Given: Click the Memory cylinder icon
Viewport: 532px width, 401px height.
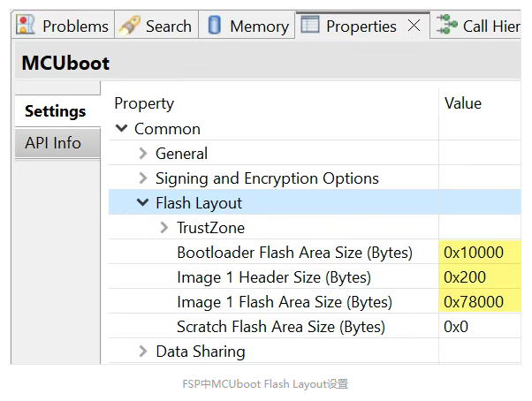Looking at the screenshot, I should pyautogui.click(x=214, y=25).
